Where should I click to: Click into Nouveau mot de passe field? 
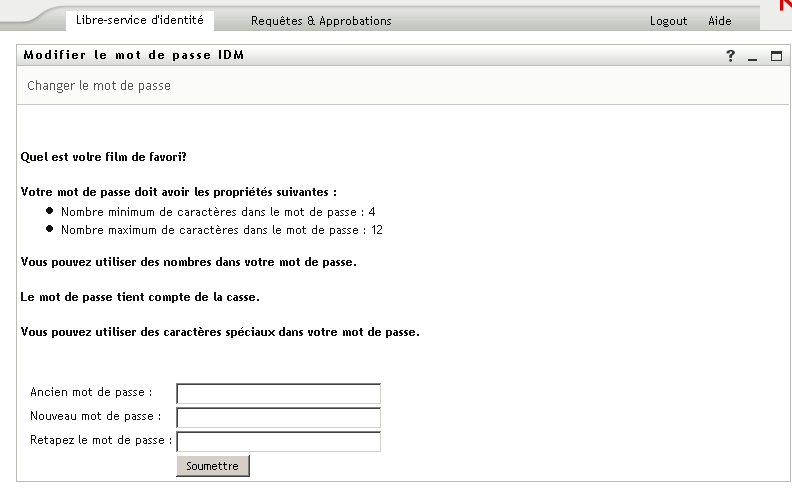coord(278,417)
